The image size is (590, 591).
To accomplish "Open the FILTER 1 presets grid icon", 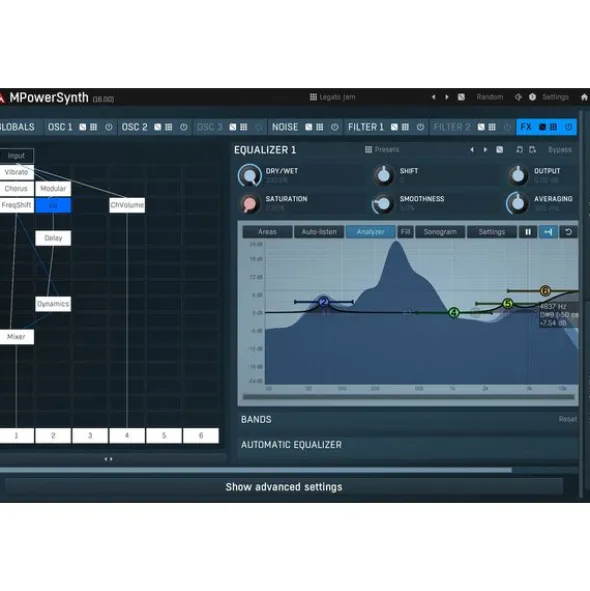I will tap(405, 127).
